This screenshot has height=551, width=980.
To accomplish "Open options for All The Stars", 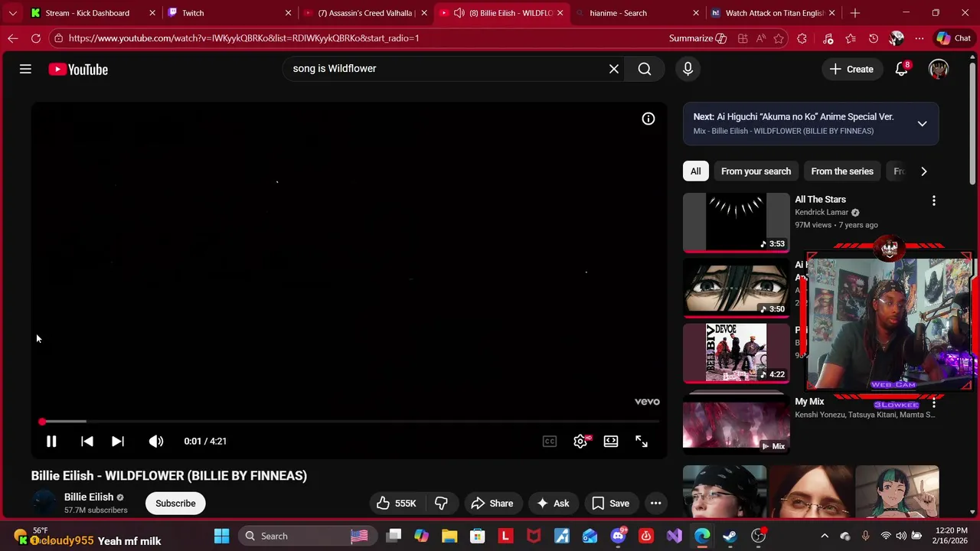I will click(x=933, y=201).
